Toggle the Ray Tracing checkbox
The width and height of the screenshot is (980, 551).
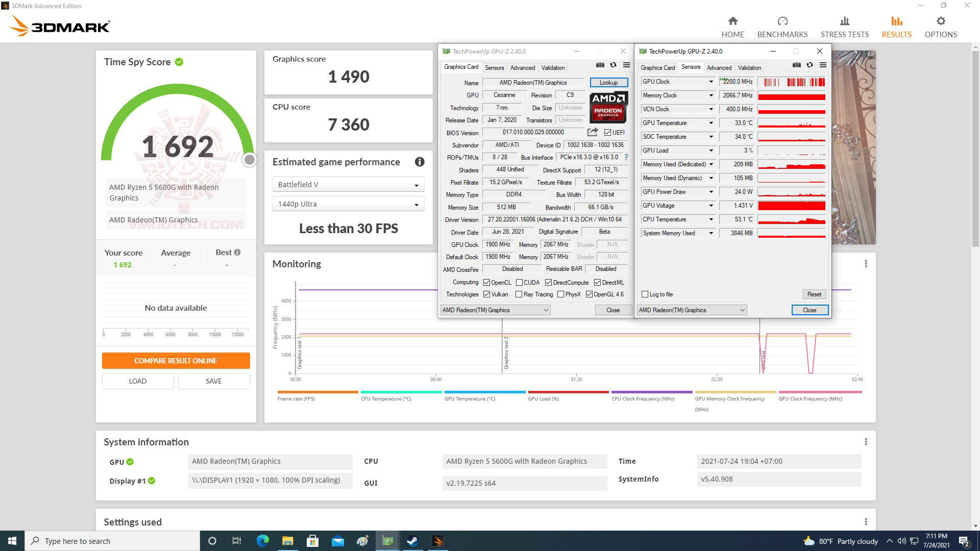tap(519, 294)
